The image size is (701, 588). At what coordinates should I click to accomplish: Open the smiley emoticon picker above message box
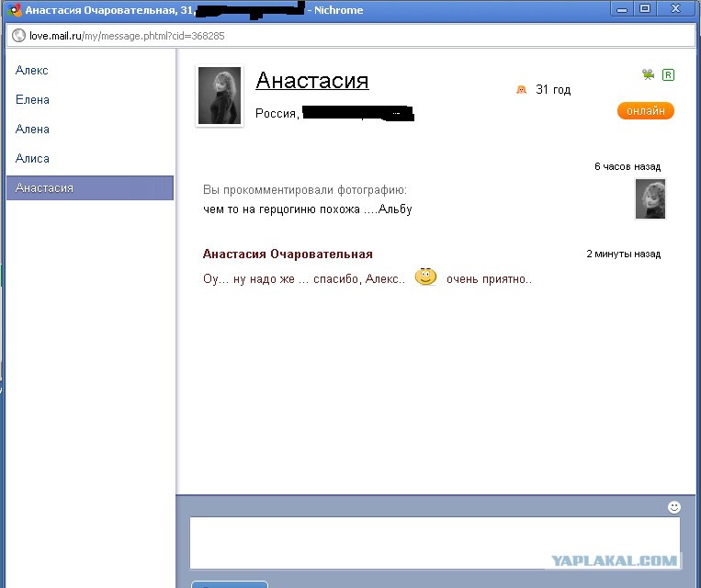[x=674, y=507]
